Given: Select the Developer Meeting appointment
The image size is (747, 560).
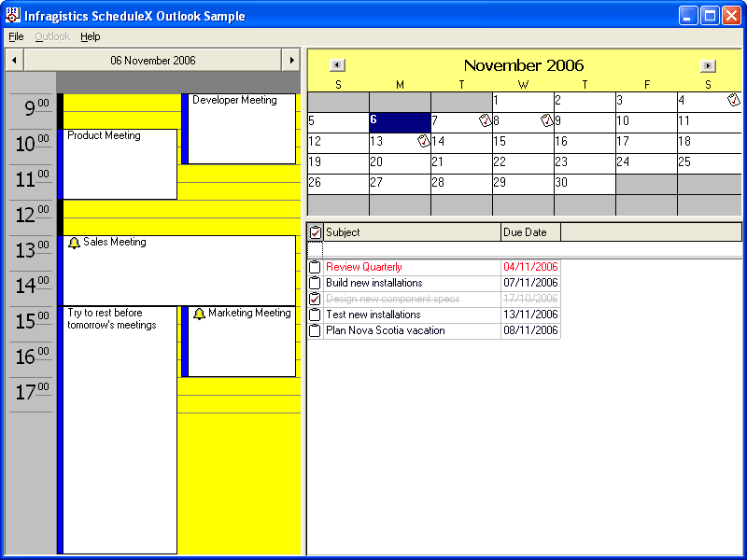Looking at the screenshot, I should [238, 129].
